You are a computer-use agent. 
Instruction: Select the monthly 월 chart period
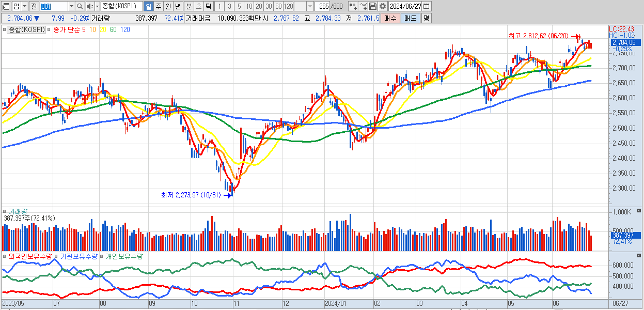[x=168, y=6]
